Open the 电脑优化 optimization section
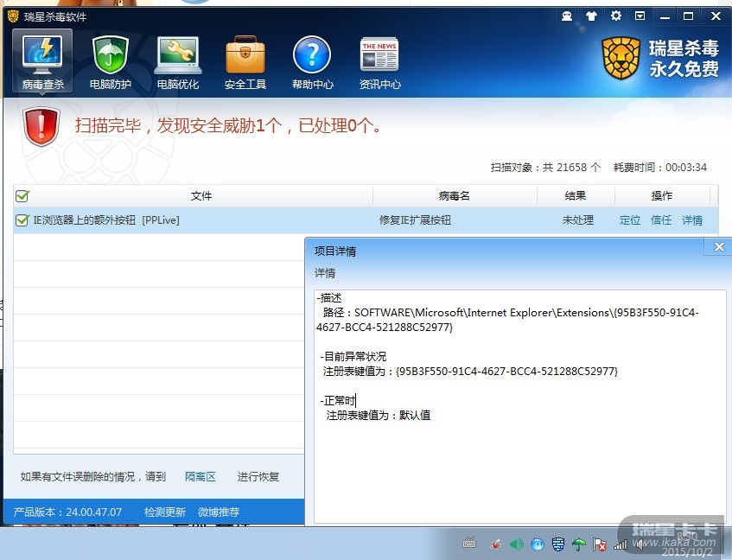 click(x=178, y=62)
